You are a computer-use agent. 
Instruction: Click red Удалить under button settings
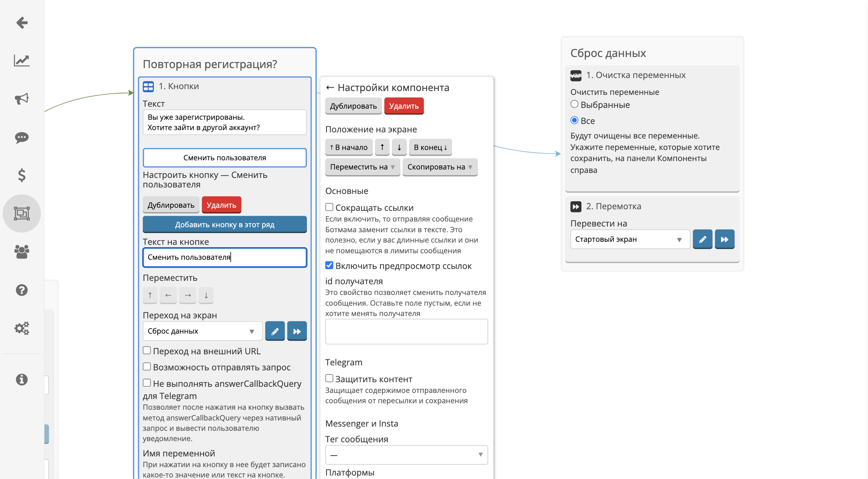coord(222,205)
